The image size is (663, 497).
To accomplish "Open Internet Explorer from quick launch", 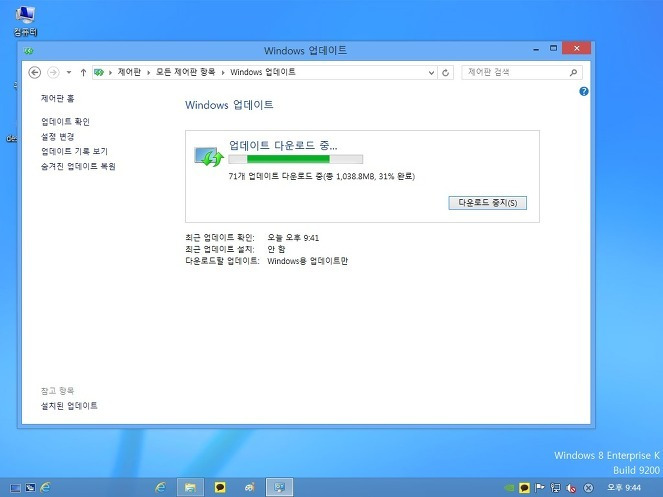I will (x=45, y=487).
